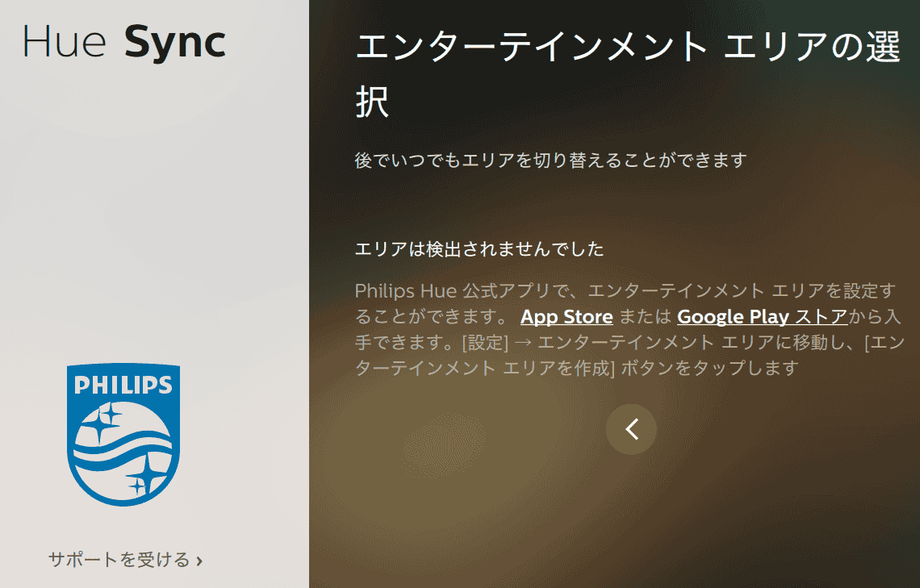Click the 後でいつでもエリアを切り替えることができます subtitle

(550, 160)
